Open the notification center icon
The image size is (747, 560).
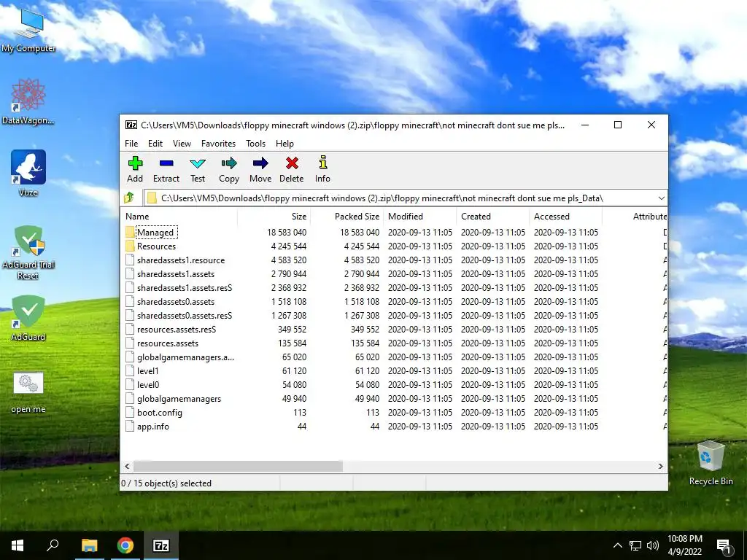pos(724,546)
